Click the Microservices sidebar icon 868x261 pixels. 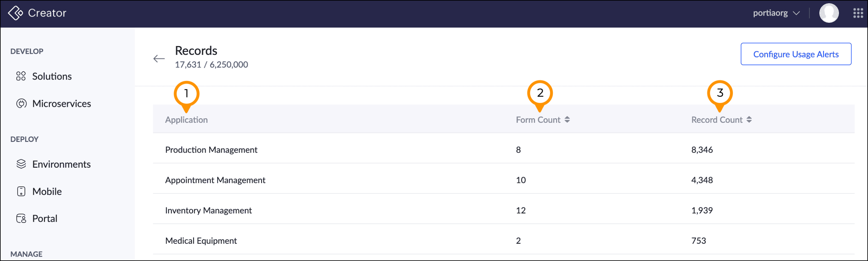pos(21,103)
